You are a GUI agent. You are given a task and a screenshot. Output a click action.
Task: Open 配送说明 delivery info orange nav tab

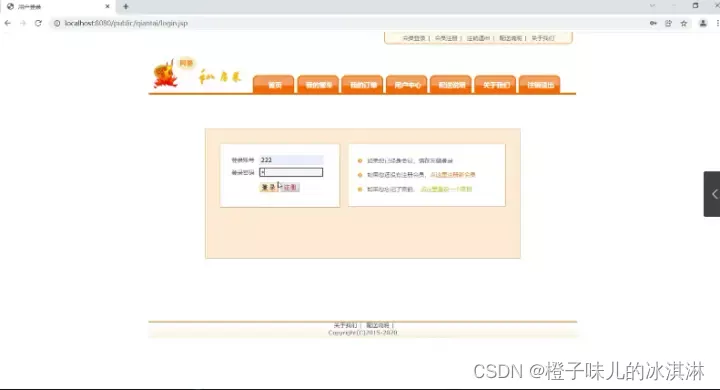click(x=451, y=85)
